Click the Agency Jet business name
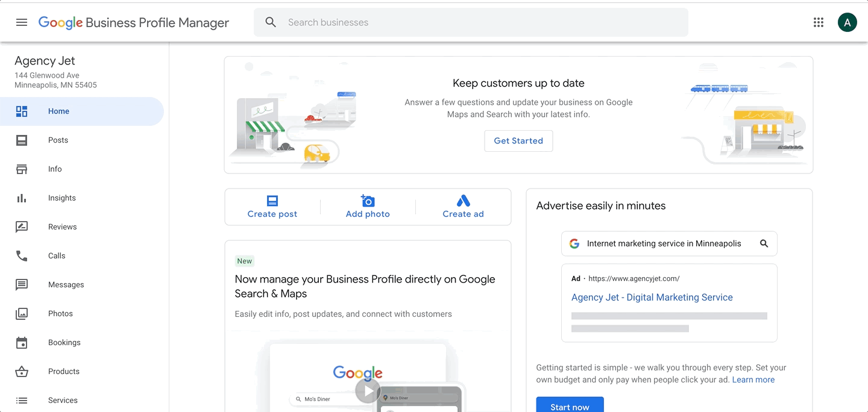The image size is (868, 412). pyautogui.click(x=45, y=61)
